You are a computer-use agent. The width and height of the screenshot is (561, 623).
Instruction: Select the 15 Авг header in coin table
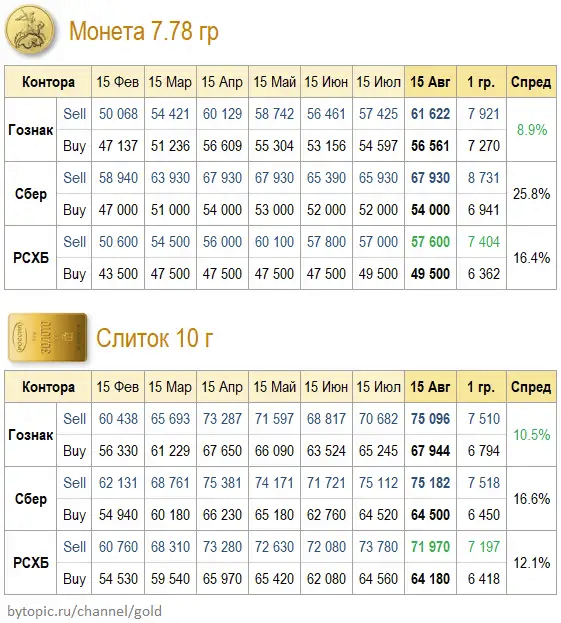430,82
